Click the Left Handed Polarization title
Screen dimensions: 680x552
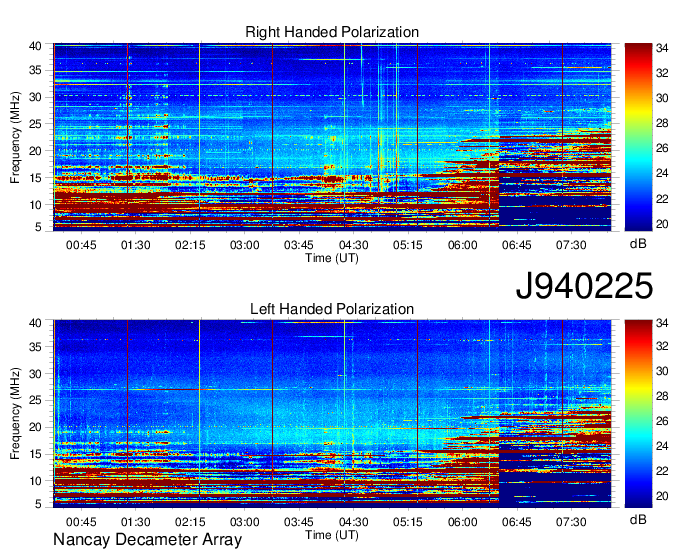click(x=332, y=309)
